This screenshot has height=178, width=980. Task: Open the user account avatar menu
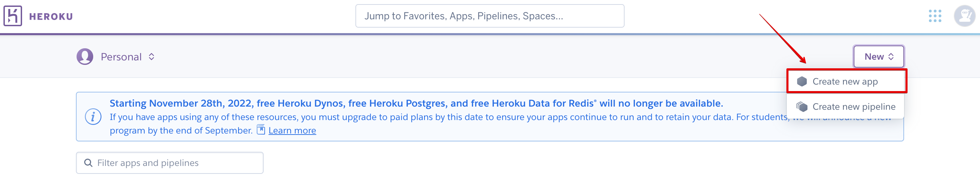point(964,16)
